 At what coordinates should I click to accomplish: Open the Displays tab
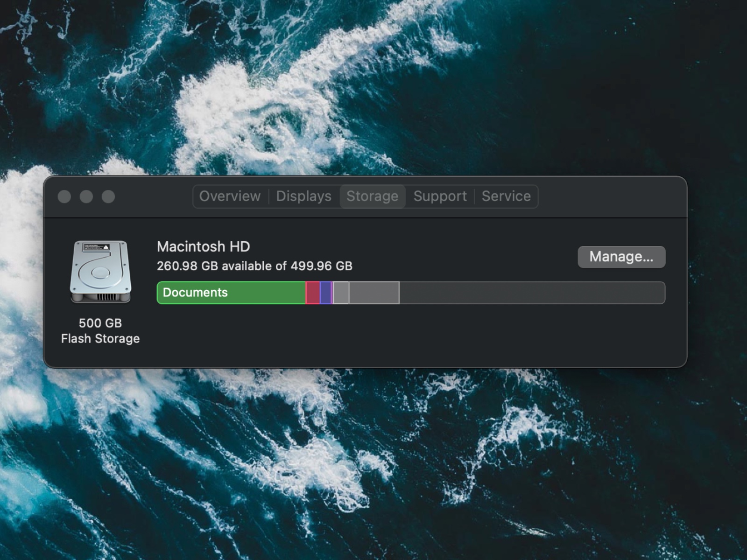point(303,196)
